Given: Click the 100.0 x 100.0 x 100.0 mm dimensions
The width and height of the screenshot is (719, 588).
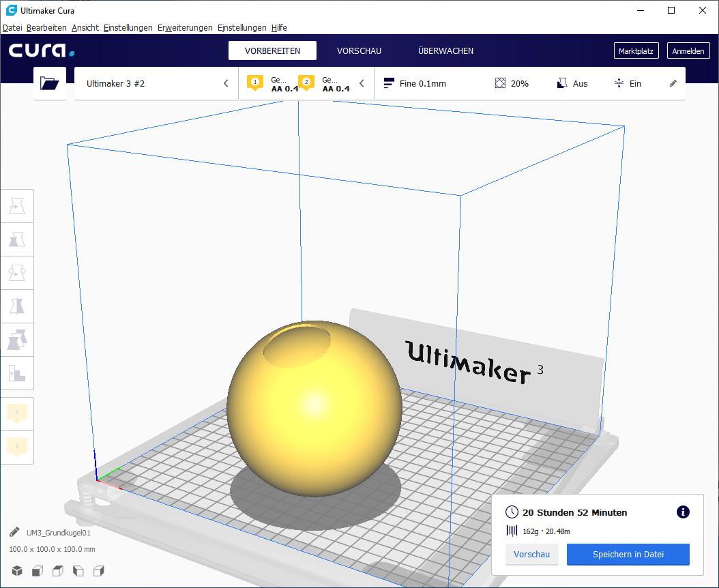Looking at the screenshot, I should coord(52,549).
